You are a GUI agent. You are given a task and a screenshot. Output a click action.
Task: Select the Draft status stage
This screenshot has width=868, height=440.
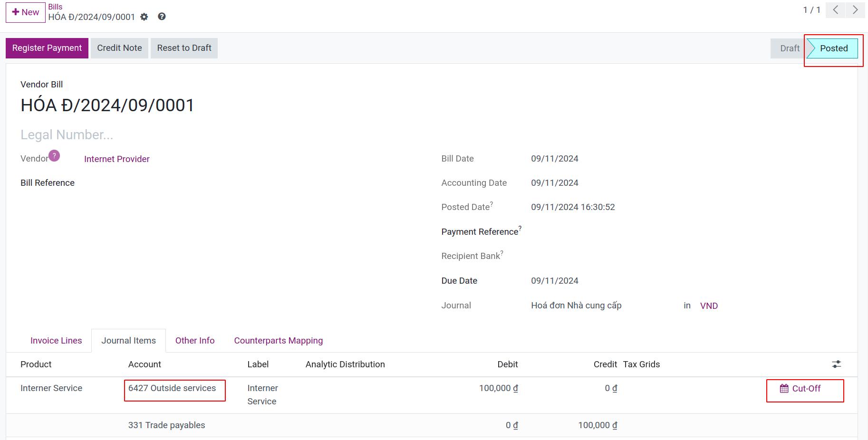789,48
